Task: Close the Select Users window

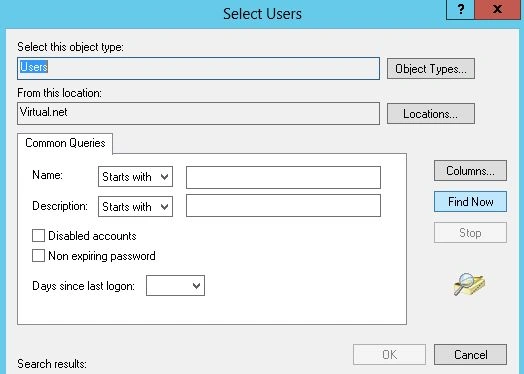Action: (498, 9)
